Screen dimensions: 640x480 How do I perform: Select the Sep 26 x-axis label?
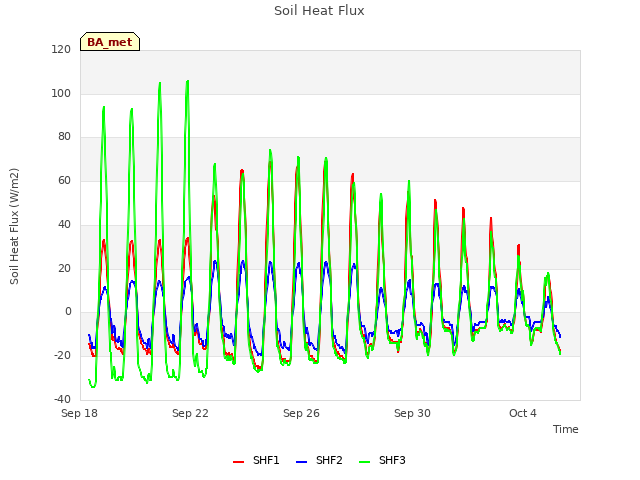tap(301, 413)
